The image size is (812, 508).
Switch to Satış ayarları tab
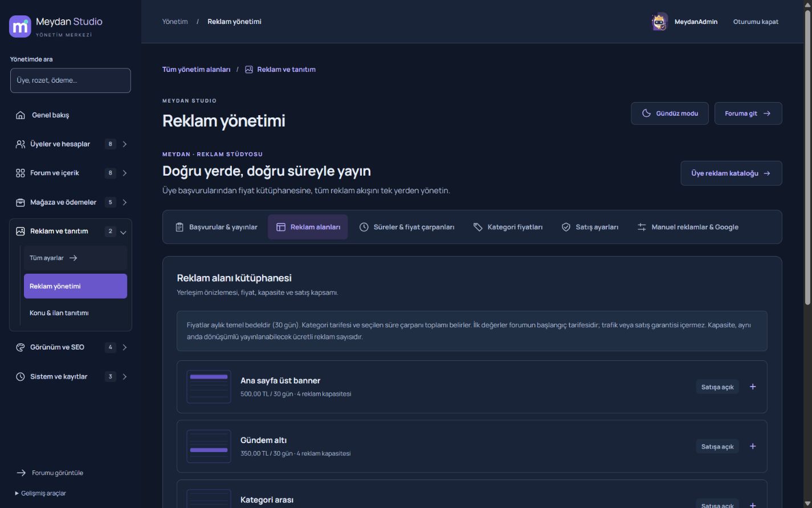590,227
